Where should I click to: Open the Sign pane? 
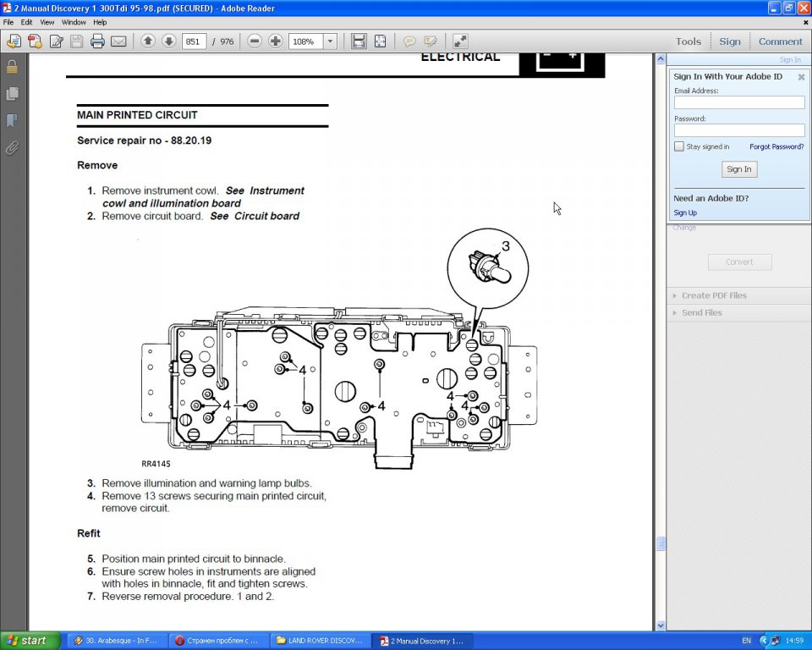coord(730,41)
